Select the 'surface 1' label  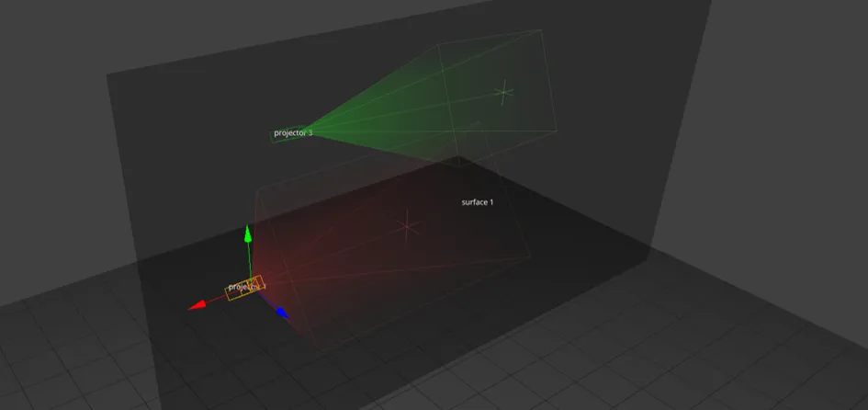[x=478, y=202]
